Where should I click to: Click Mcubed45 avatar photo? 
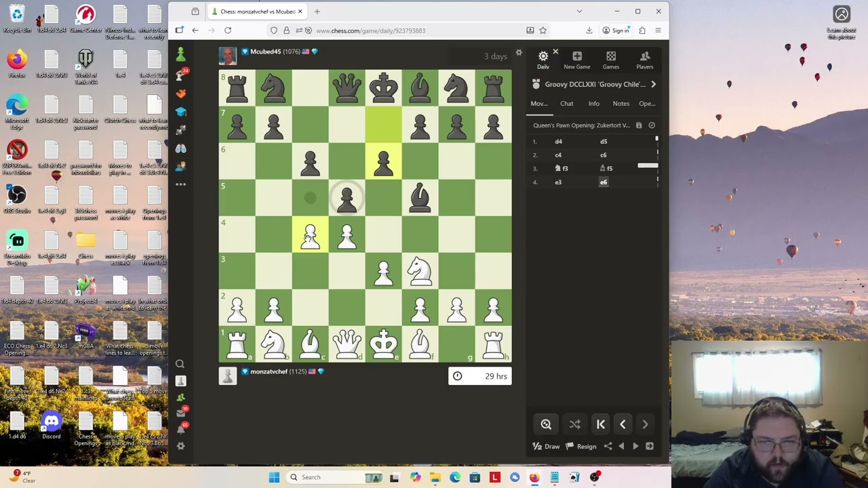pos(228,56)
